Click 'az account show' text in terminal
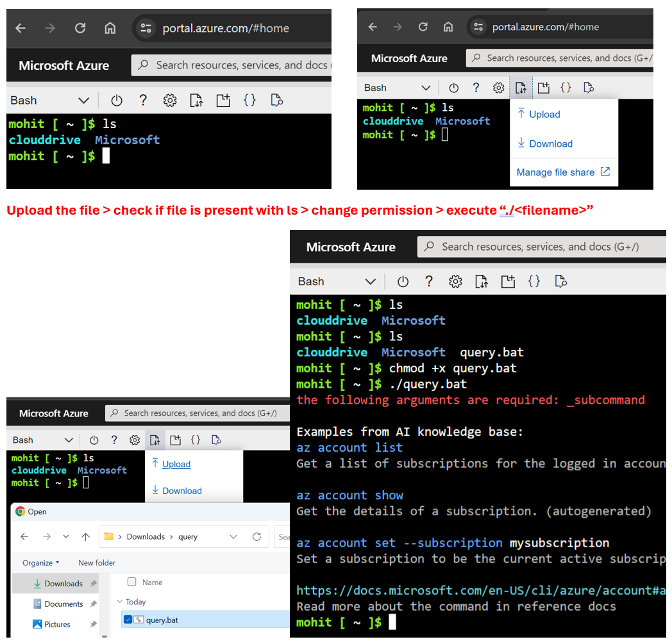The width and height of the screenshot is (672, 644). click(x=349, y=495)
